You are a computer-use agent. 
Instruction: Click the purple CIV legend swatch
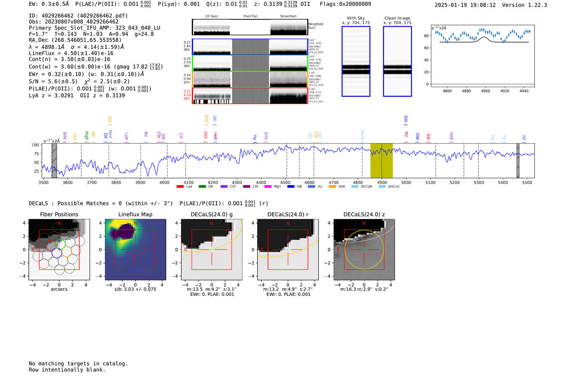click(x=224, y=187)
